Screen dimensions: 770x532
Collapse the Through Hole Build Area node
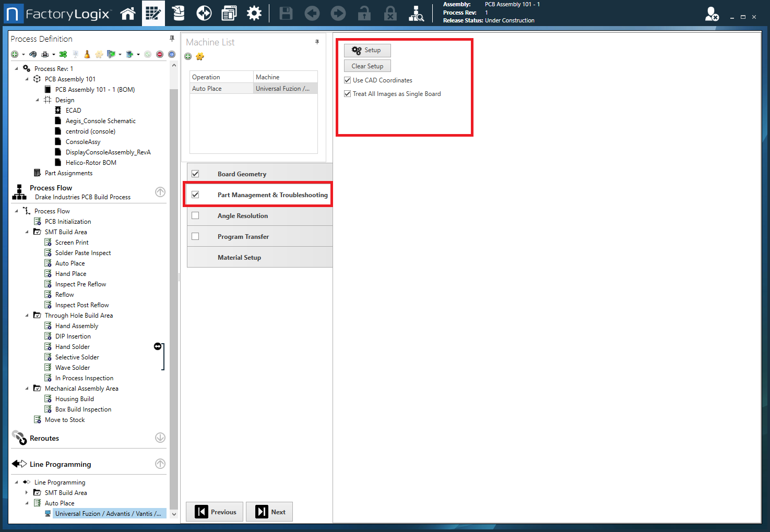coord(27,315)
